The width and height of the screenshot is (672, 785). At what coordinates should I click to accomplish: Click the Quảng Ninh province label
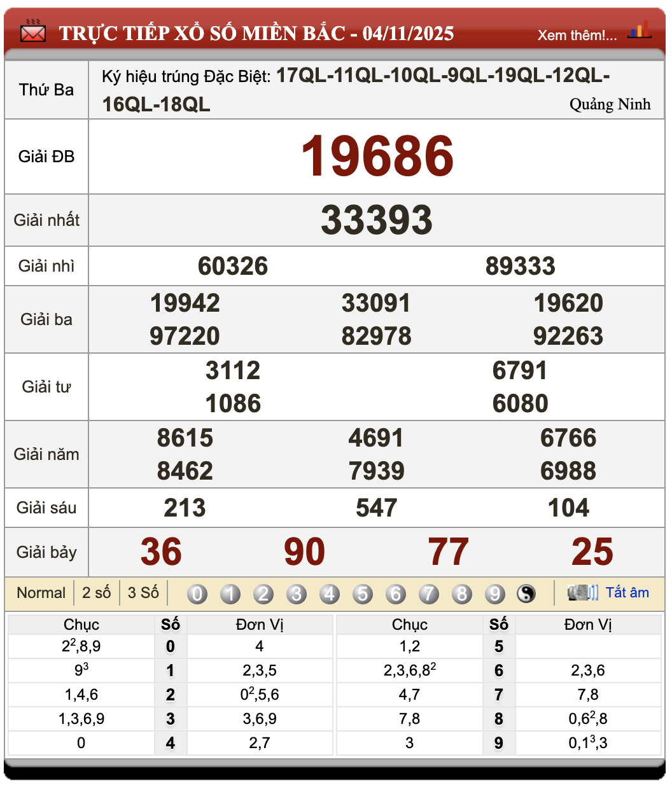[x=610, y=104]
